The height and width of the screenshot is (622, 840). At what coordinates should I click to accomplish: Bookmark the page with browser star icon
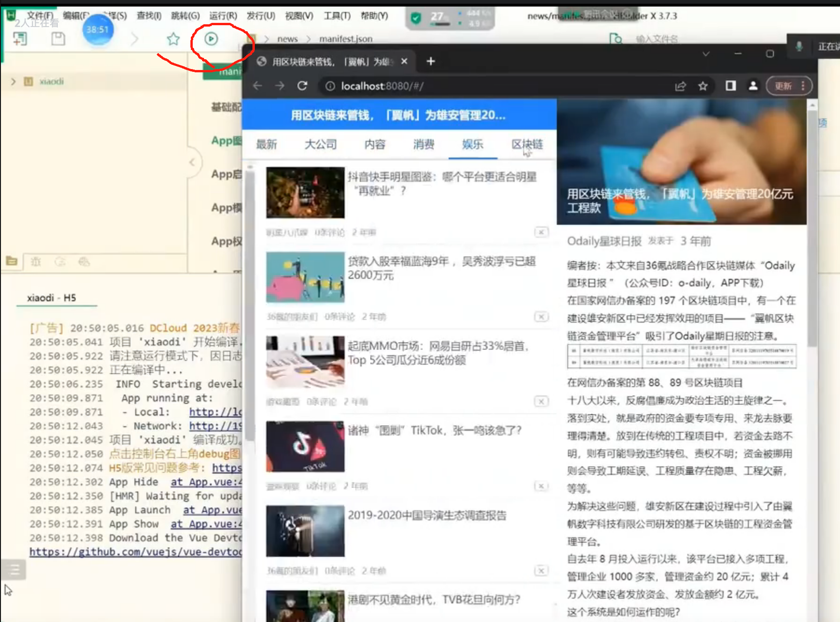pos(703,86)
